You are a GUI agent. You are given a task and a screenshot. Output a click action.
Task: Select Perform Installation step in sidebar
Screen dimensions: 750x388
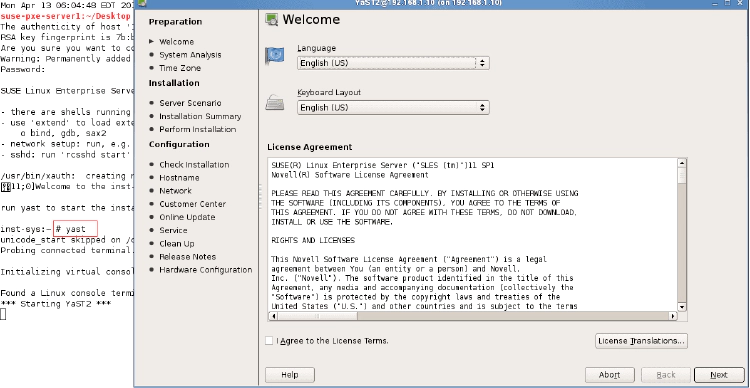[x=198, y=129]
